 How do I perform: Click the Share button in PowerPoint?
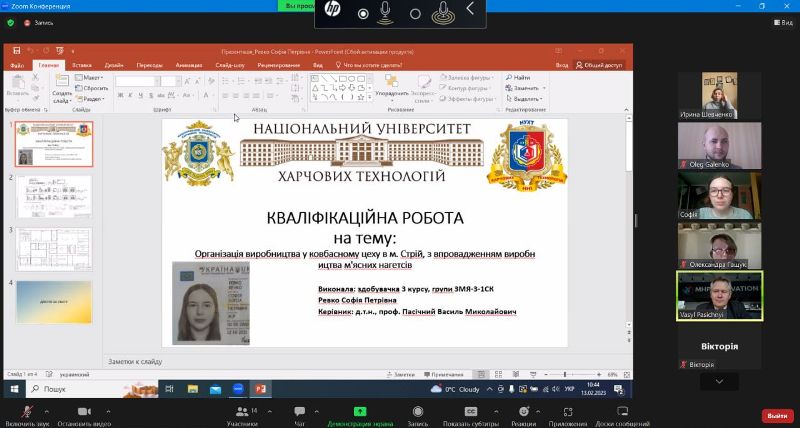(x=599, y=65)
